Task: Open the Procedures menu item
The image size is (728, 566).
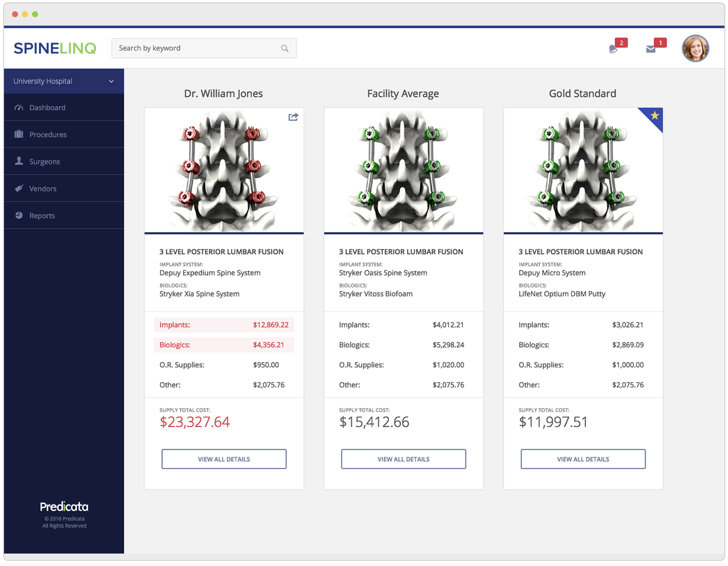Action: coord(64,134)
